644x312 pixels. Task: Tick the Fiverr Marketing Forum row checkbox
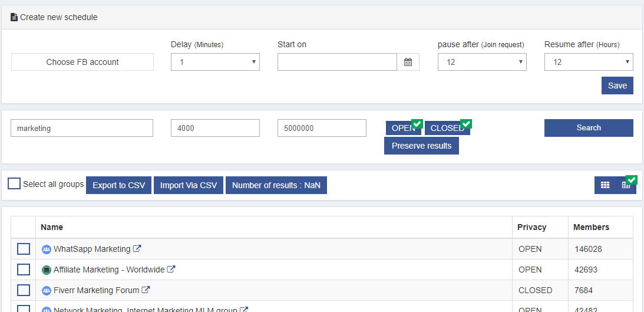click(24, 290)
